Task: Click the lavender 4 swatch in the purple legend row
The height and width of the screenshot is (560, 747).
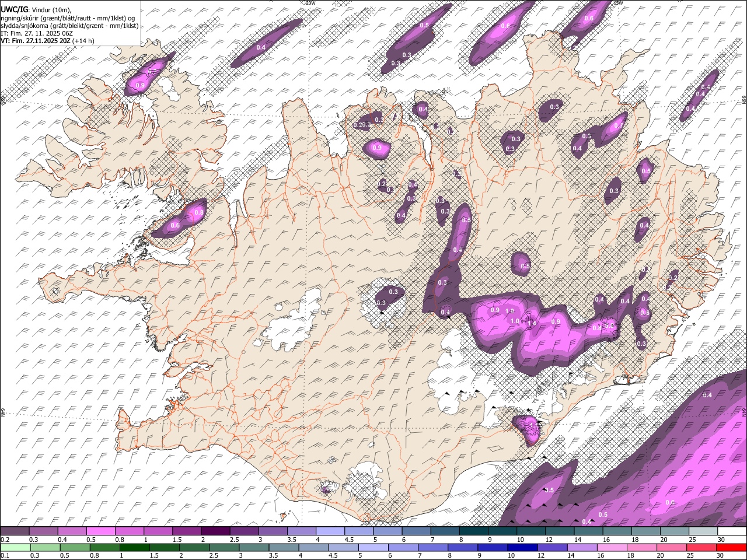Action: pyautogui.click(x=330, y=531)
